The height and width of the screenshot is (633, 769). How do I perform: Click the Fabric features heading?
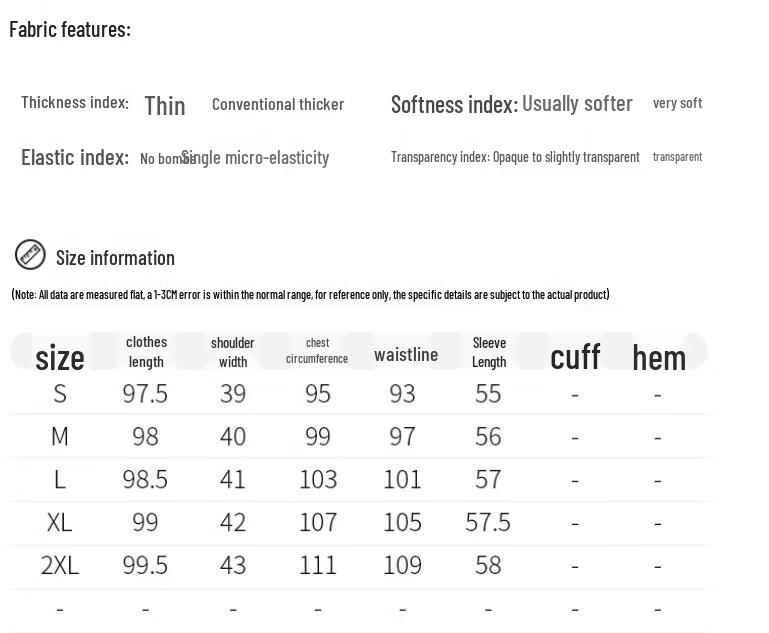click(70, 29)
